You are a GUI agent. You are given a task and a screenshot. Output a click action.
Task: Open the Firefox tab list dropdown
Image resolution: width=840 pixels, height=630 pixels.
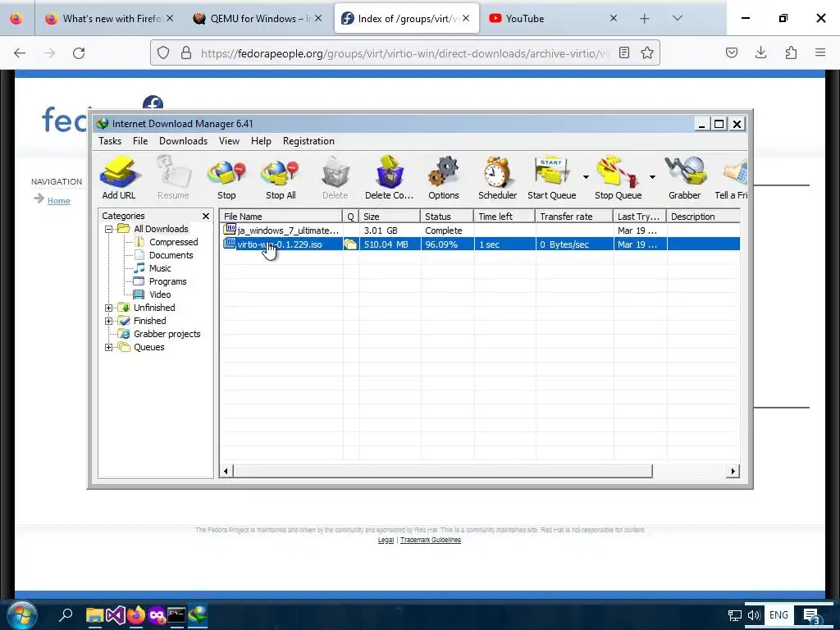[x=677, y=18]
